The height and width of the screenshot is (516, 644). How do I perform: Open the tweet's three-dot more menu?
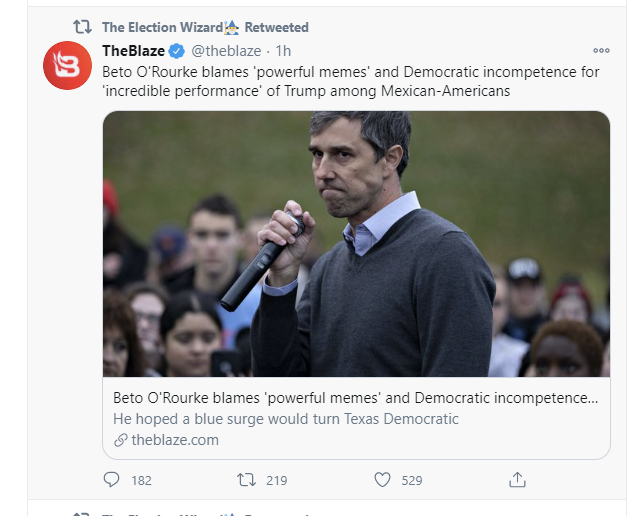pos(601,51)
